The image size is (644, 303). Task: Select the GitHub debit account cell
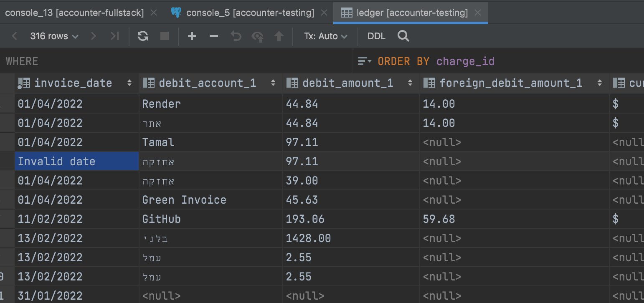[x=211, y=219]
